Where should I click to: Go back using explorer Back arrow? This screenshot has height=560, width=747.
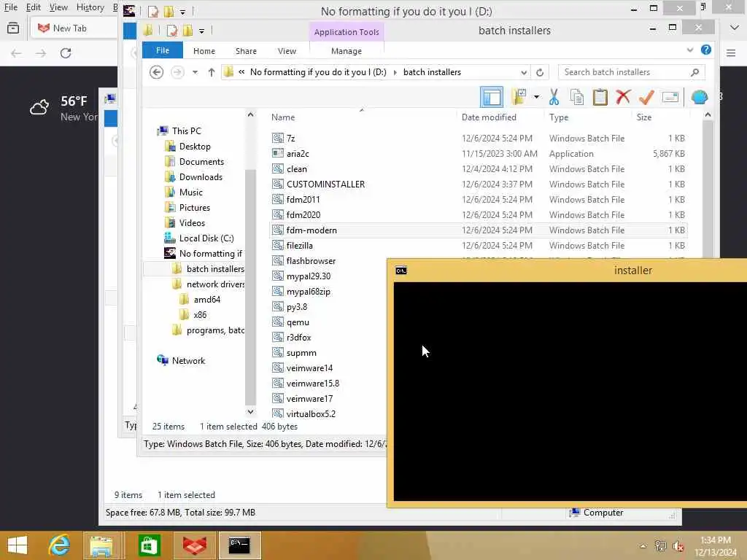click(156, 72)
